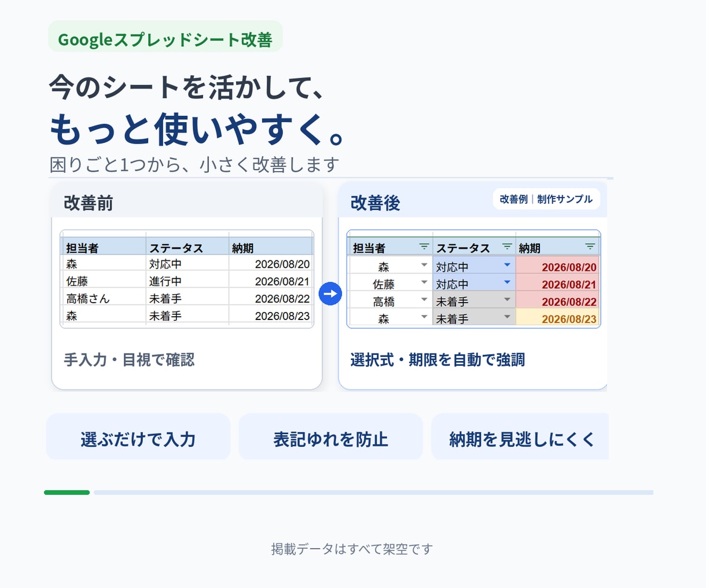Click the 掲載データはすべて架空です footer note

[352, 549]
